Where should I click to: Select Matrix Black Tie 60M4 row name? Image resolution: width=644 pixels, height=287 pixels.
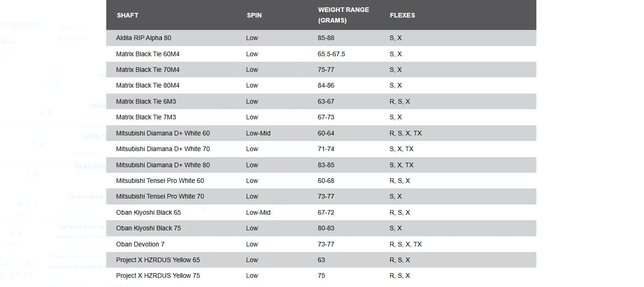coord(148,54)
